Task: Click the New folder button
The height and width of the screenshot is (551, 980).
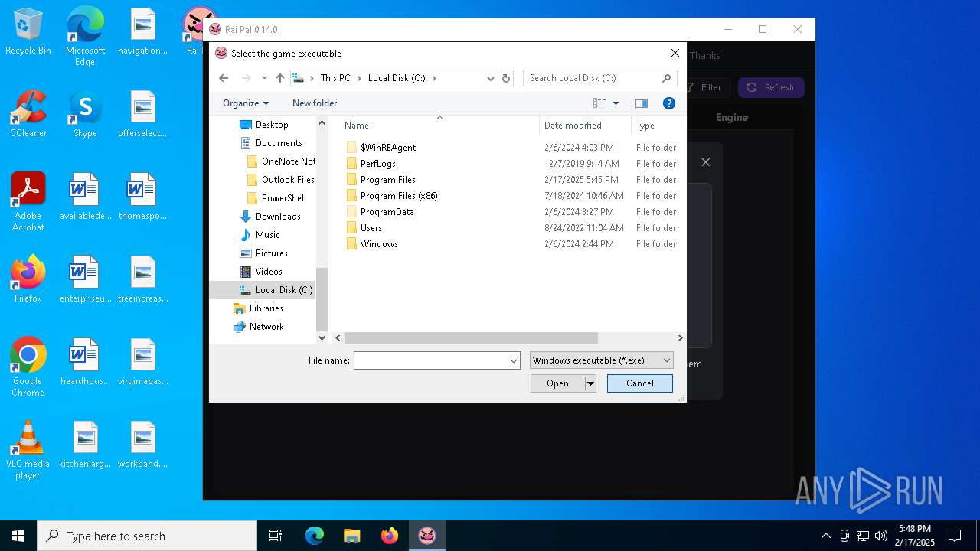Action: coord(315,103)
